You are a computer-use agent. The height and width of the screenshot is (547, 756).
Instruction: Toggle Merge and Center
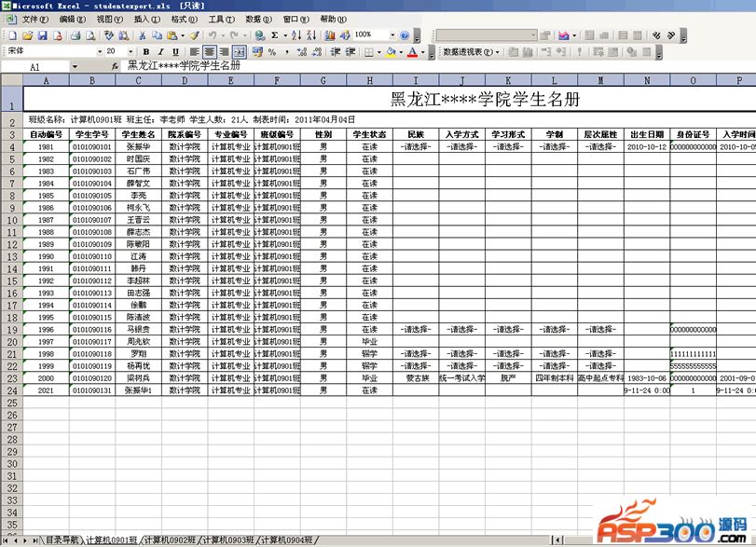pyautogui.click(x=240, y=51)
